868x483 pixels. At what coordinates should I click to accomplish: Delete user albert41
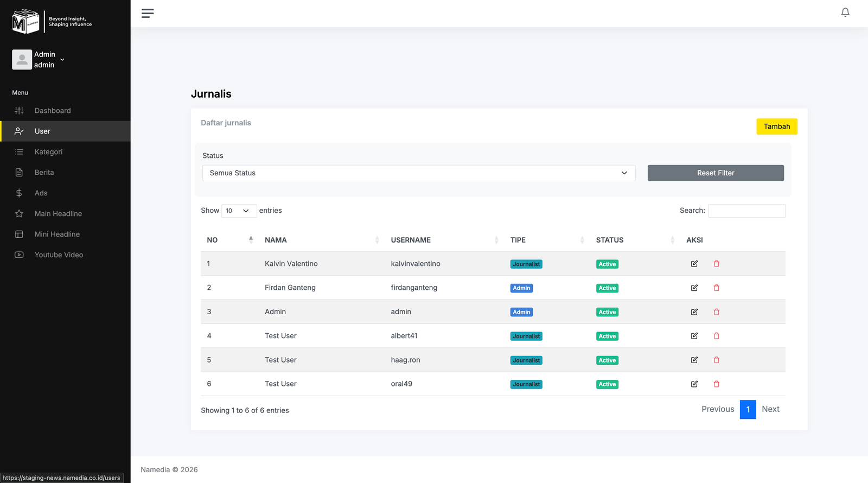pyautogui.click(x=717, y=336)
